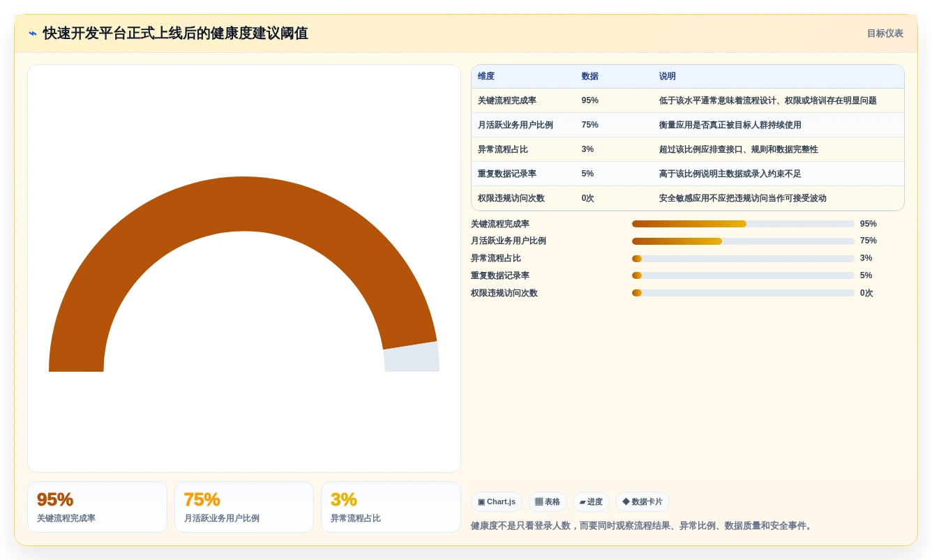Click the gray remainder segment of gauge
This screenshot has width=932, height=560.
click(412, 358)
